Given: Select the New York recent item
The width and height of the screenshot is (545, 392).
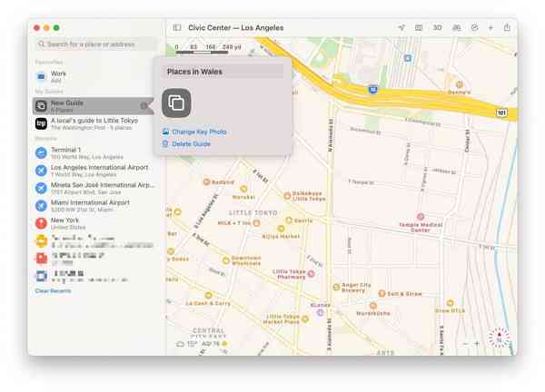Looking at the screenshot, I should click(x=94, y=223).
